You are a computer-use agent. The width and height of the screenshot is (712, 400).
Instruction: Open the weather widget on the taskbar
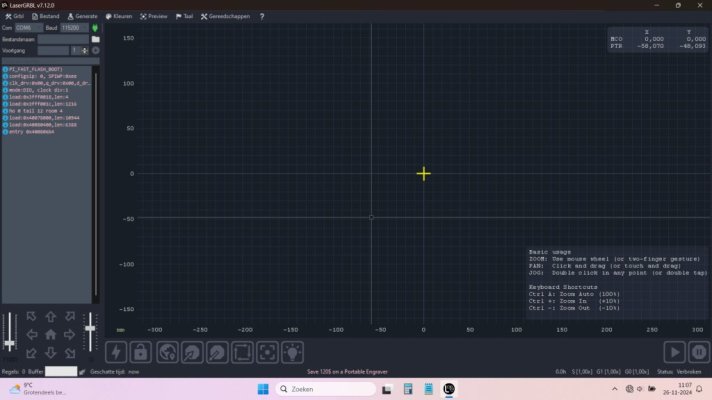38,389
